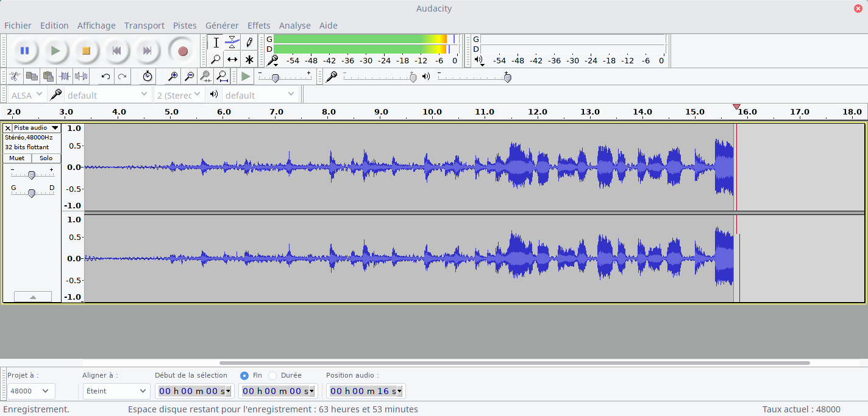Select the Envelope tool
The height and width of the screenshot is (416, 868).
[232, 43]
